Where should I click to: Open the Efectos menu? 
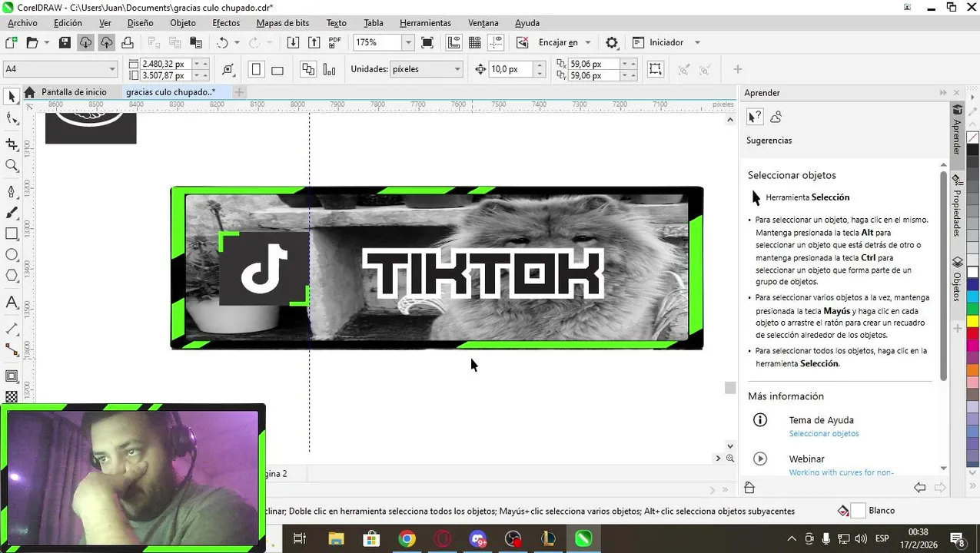tap(226, 23)
